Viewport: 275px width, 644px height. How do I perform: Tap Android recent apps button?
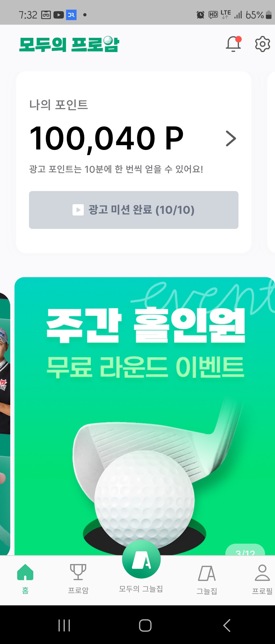tap(64, 625)
